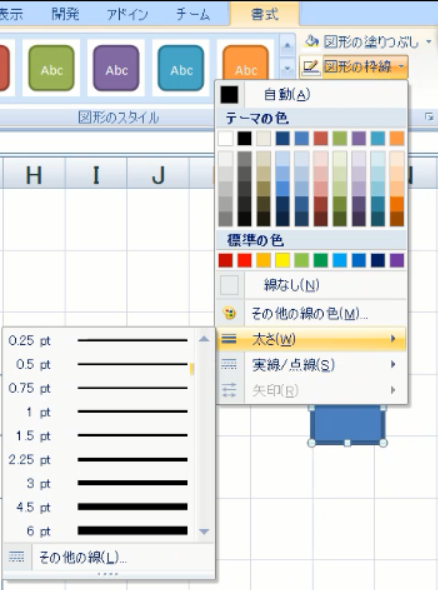Open the 図形のスタイル dialog launcher
This screenshot has height=590, width=438.
click(429, 117)
